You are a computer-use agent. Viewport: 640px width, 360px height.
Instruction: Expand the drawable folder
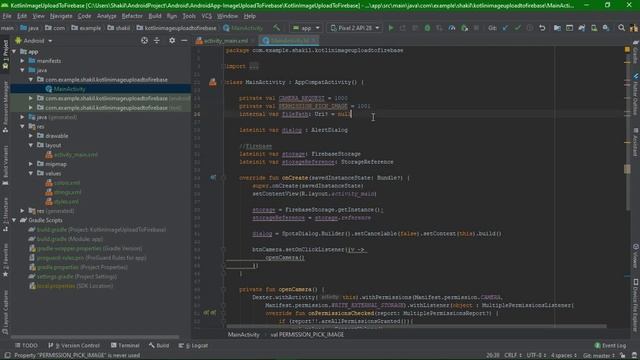tap(31, 136)
